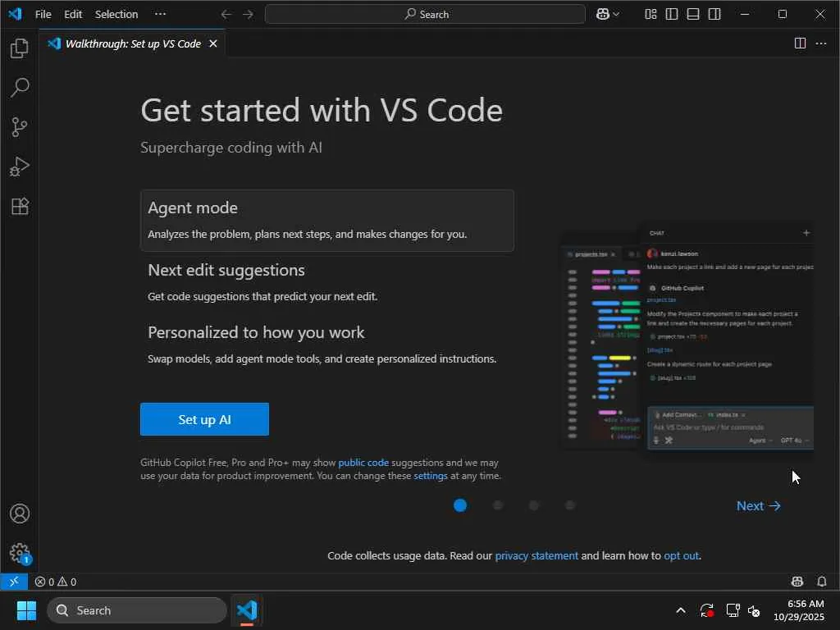840x630 pixels.
Task: Show hidden system tray icons
Action: (x=680, y=610)
